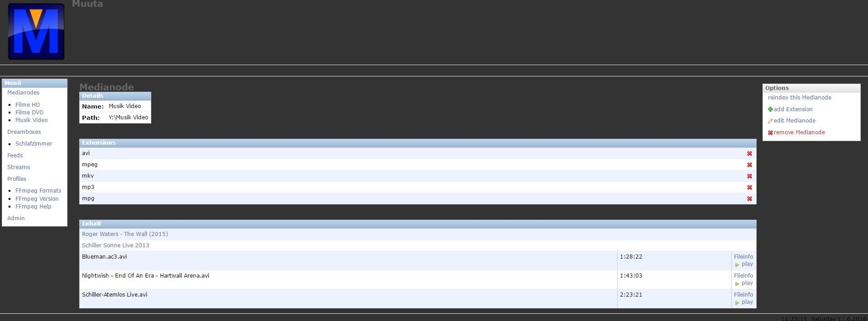Select Filme HD medianode in menu

click(x=28, y=104)
